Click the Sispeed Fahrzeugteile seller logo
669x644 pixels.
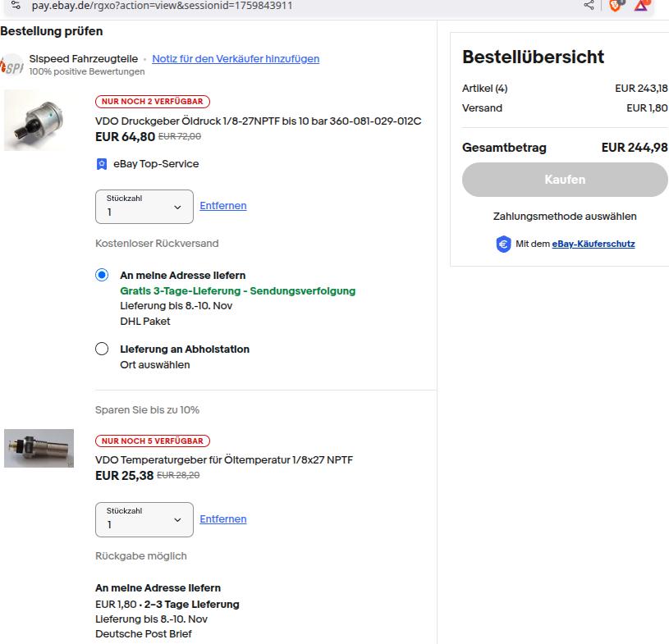pos(11,64)
